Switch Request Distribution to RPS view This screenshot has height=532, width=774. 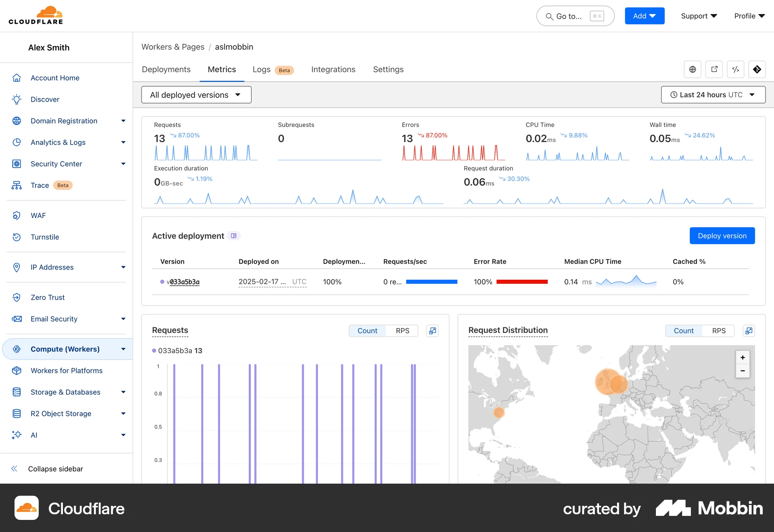click(x=719, y=330)
